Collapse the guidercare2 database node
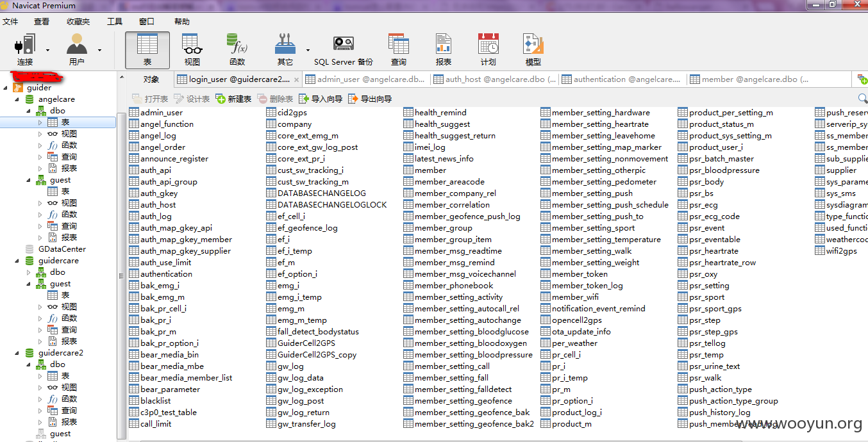Viewport: 868px width, 442px height. (17, 353)
